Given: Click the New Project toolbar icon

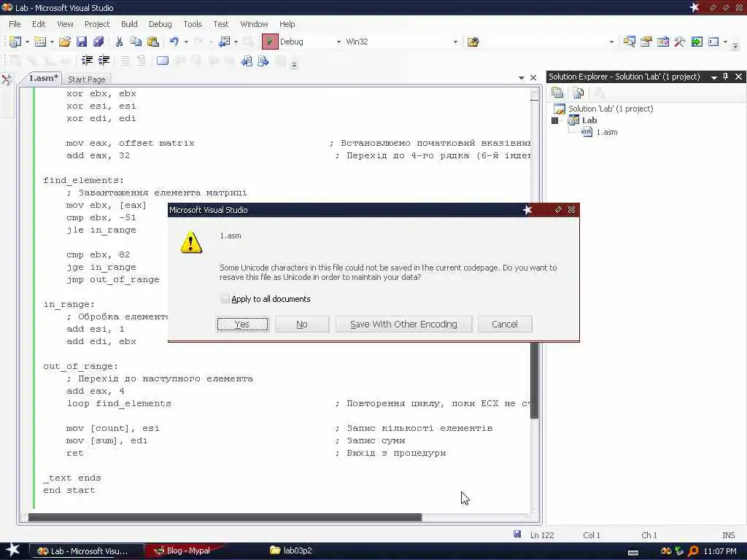Looking at the screenshot, I should click(x=15, y=42).
